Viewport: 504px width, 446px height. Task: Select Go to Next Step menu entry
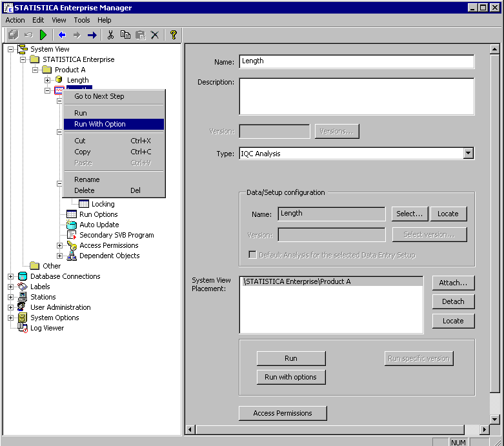[99, 96]
